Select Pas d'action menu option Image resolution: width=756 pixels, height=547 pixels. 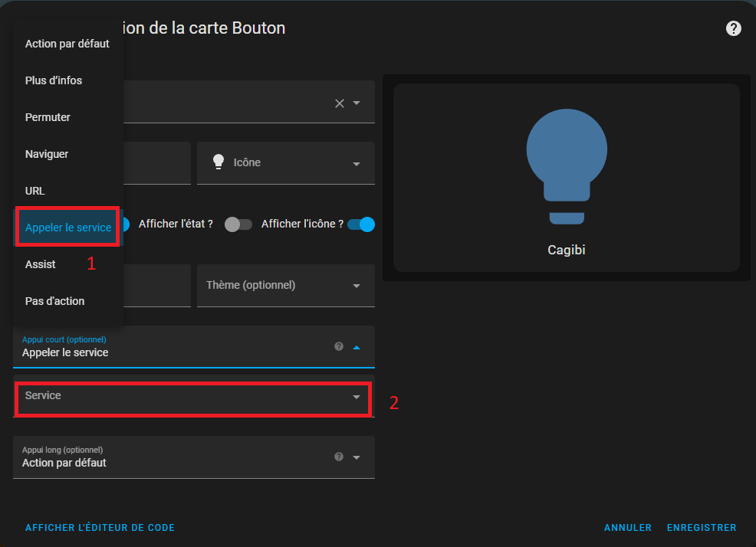tap(68, 301)
